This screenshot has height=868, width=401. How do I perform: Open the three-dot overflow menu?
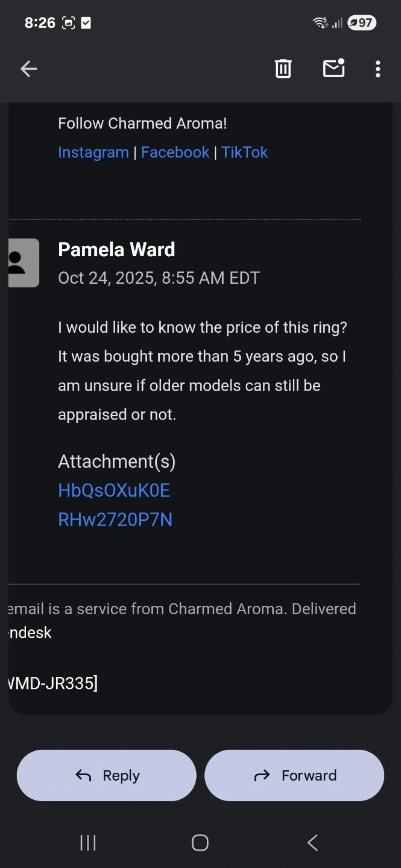pos(377,69)
